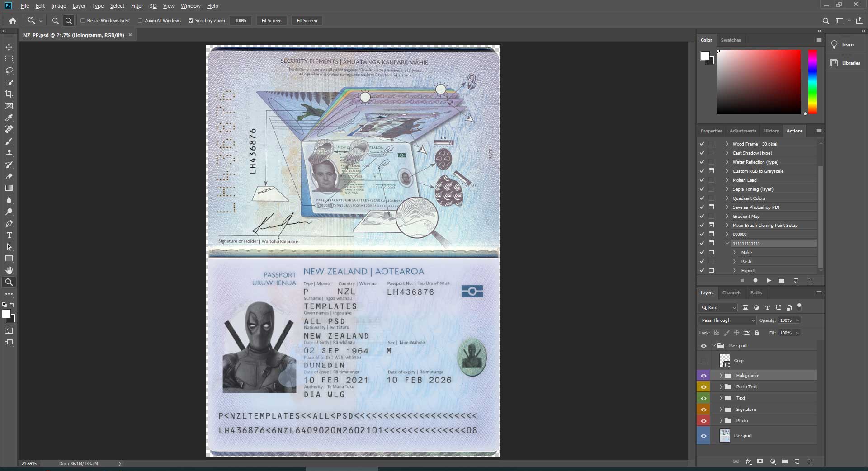Open the layer blend mode dropdown
The image size is (868, 471).
pyautogui.click(x=727, y=320)
